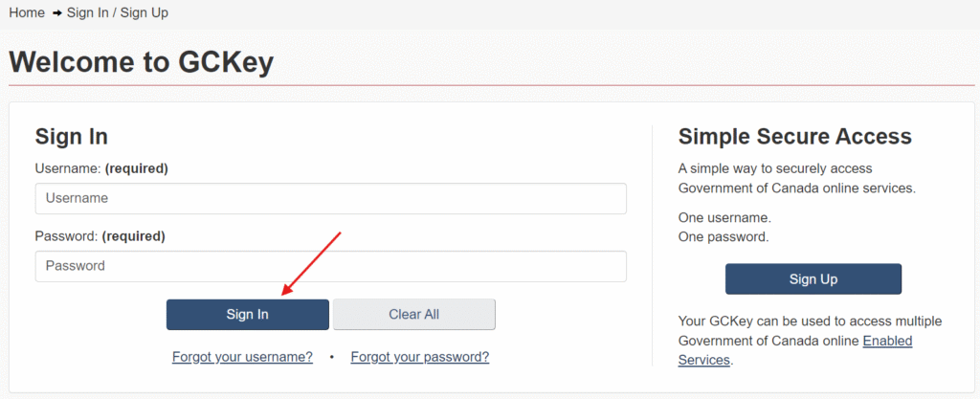980x399 pixels.
Task: Click the One username. text line
Action: point(725,218)
